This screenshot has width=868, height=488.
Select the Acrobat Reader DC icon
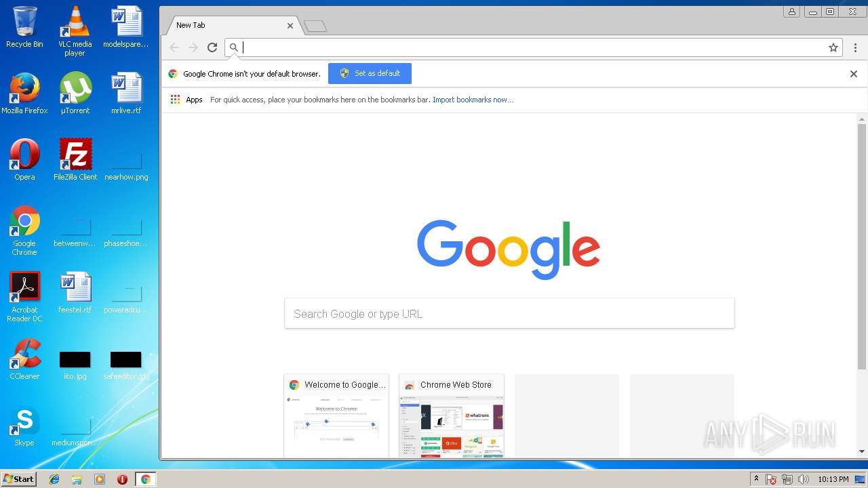click(24, 297)
